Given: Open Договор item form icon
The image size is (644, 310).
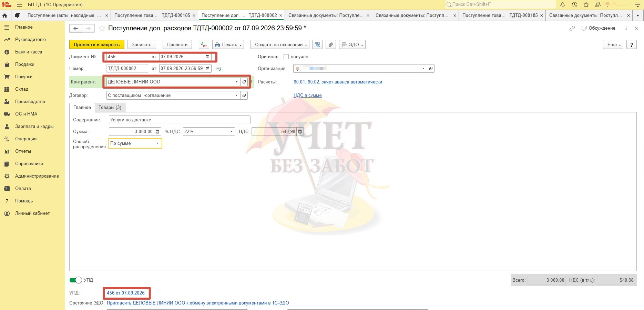Looking at the screenshot, I should (x=244, y=96).
